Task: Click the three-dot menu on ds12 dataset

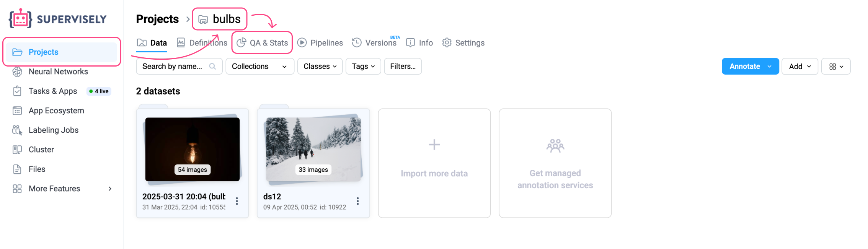Action: click(x=357, y=201)
